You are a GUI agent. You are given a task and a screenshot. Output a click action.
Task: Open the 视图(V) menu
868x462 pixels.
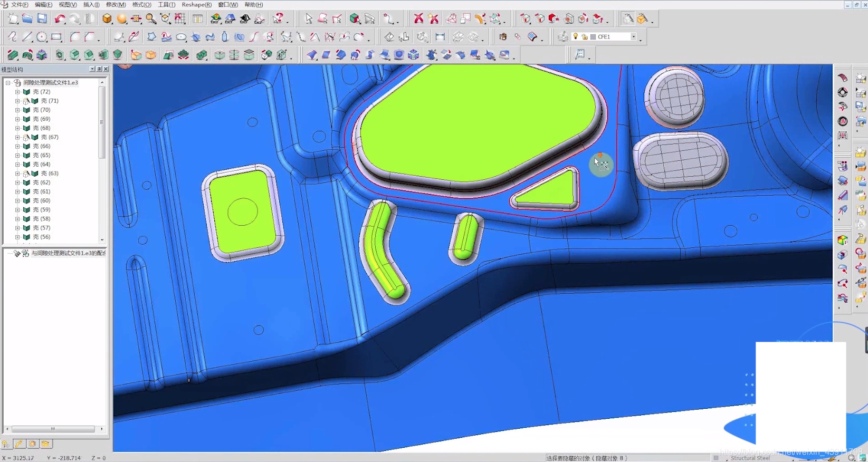[68, 5]
